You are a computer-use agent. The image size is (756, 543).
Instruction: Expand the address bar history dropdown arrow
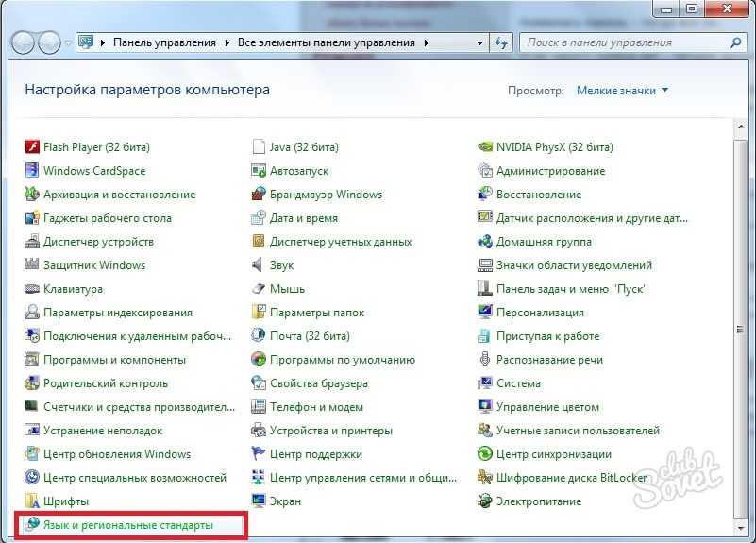pyautogui.click(x=479, y=42)
